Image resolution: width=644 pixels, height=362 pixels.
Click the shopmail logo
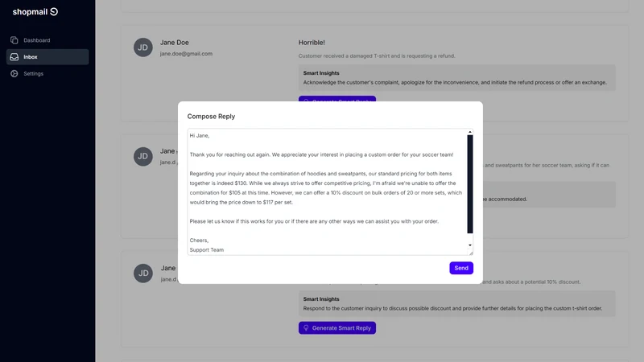35,12
